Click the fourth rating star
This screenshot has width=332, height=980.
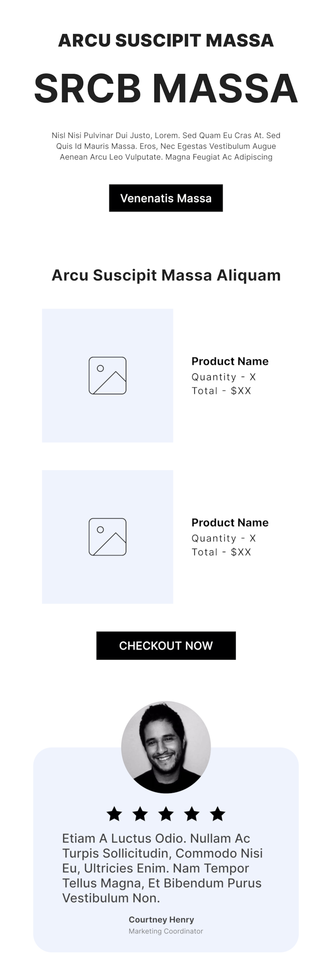point(192,813)
